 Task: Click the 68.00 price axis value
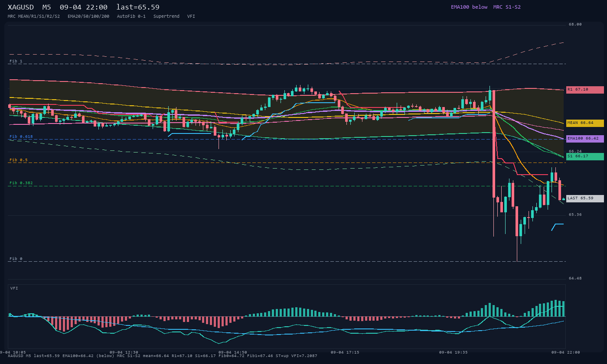(x=575, y=25)
